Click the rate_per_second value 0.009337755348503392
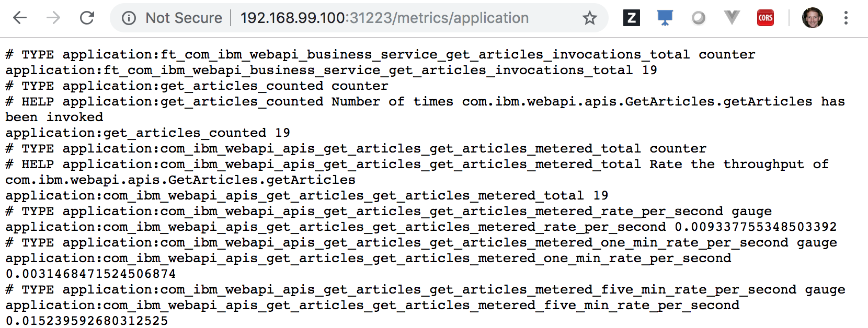The width and height of the screenshot is (868, 328). point(756,227)
